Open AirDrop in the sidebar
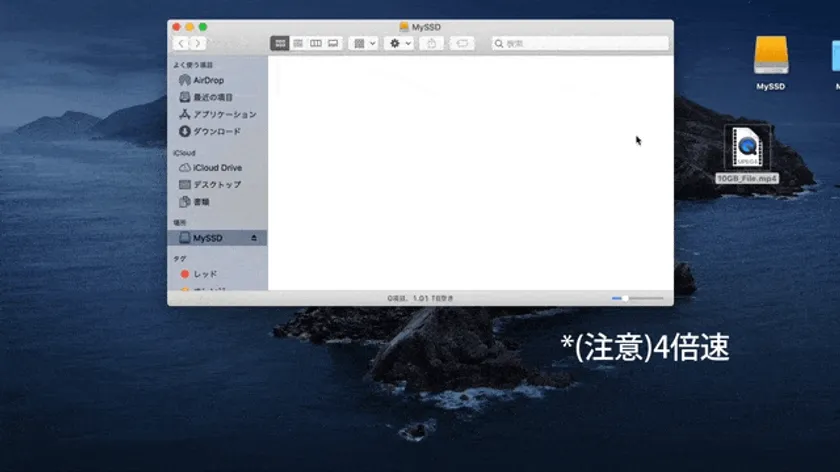This screenshot has width=840, height=472. (x=208, y=80)
